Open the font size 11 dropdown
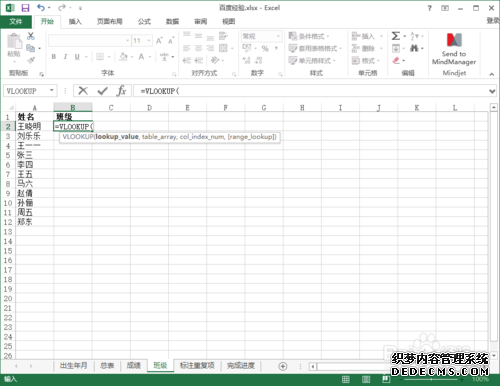The width and height of the screenshot is (500, 386). pos(149,41)
